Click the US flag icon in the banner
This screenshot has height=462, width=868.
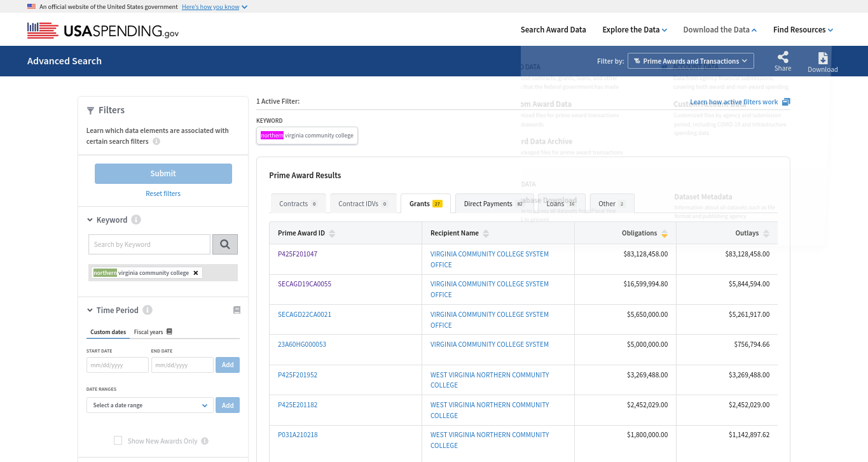point(31,6)
